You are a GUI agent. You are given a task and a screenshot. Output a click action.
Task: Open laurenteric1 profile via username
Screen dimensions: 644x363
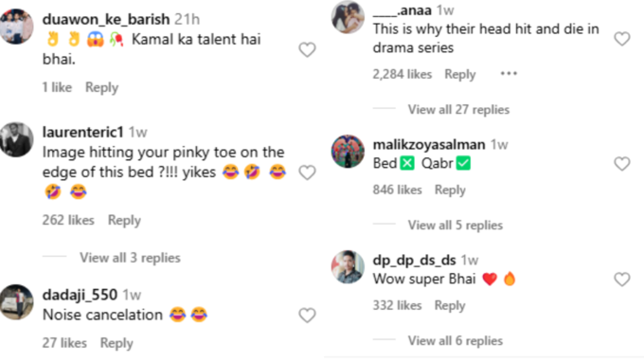tap(83, 133)
